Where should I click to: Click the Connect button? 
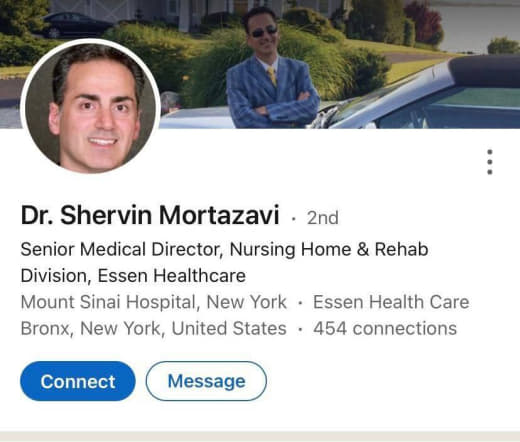pos(78,381)
